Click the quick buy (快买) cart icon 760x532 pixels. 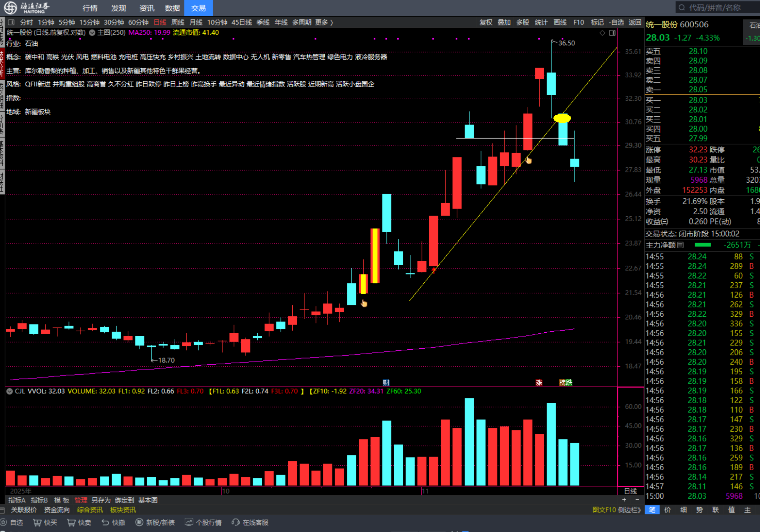pyautogui.click(x=37, y=522)
